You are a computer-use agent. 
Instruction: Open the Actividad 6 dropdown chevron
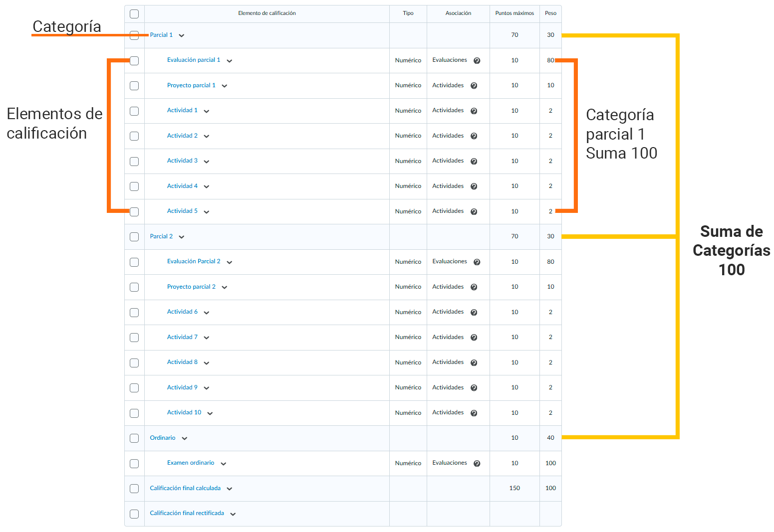point(207,313)
